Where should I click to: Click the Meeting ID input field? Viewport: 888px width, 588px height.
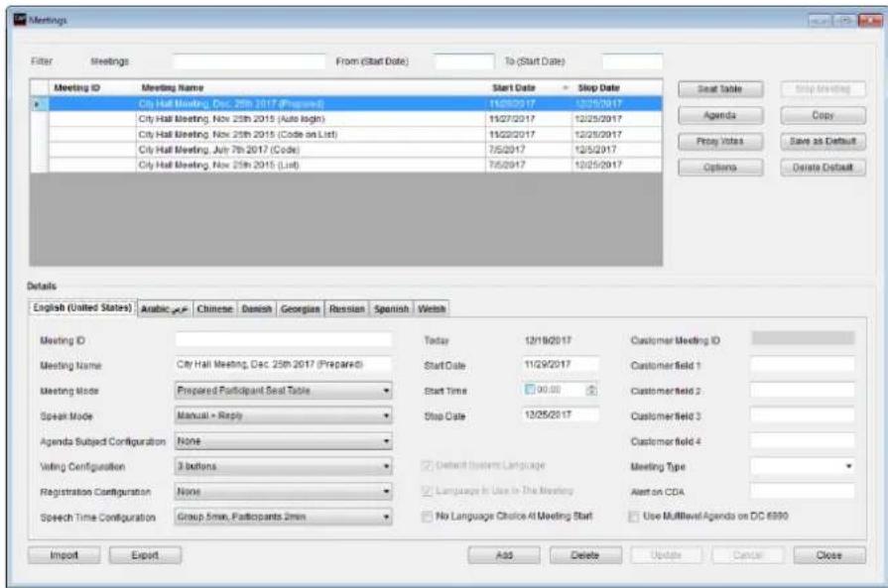point(283,339)
